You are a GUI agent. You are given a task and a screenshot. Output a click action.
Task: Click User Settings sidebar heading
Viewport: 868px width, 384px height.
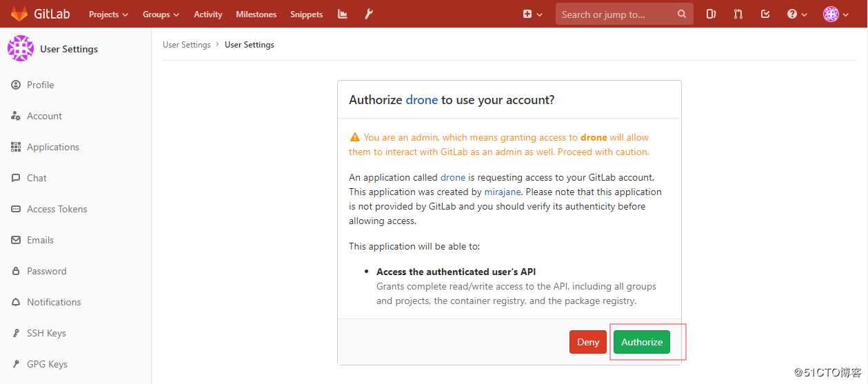(69, 49)
